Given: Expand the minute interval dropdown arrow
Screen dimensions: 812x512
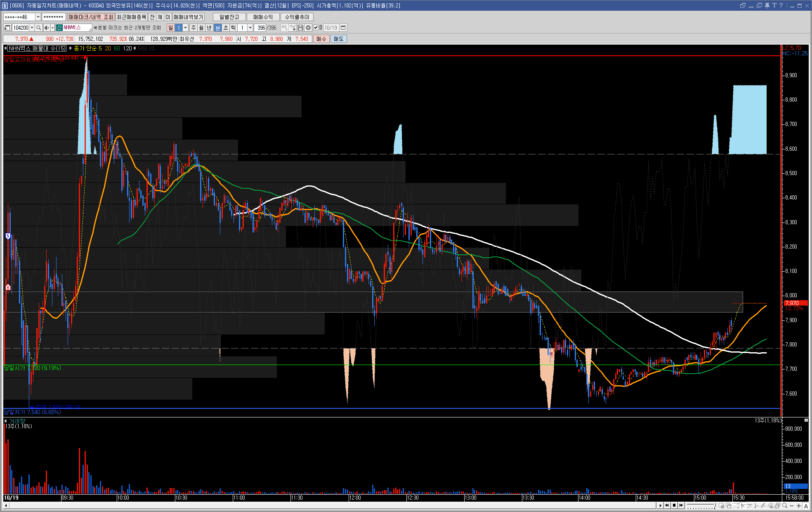Looking at the screenshot, I should (250, 28).
